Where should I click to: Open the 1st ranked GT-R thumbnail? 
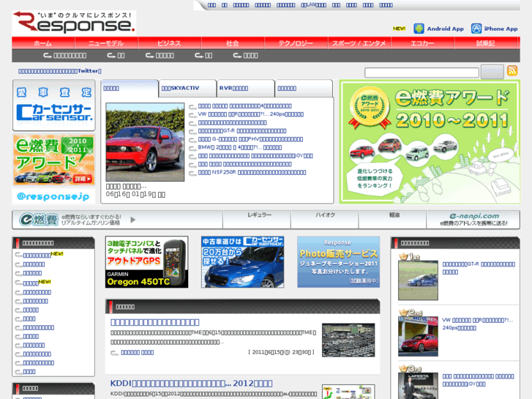tap(418, 280)
